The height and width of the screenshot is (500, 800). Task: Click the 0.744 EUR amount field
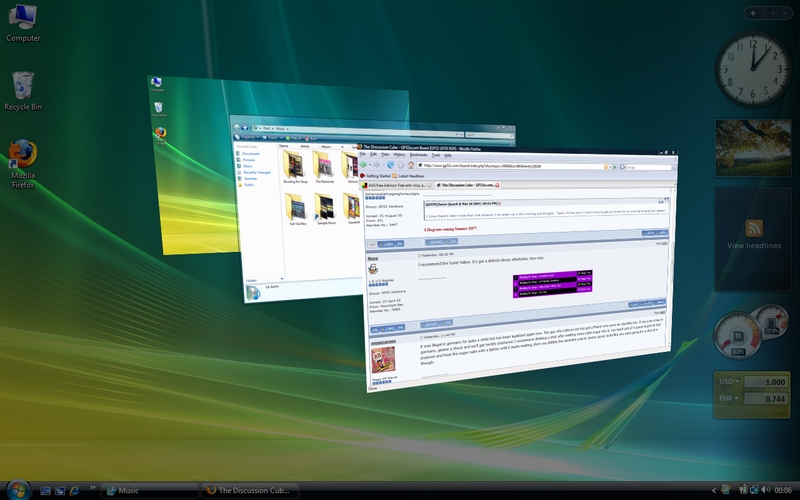(x=765, y=398)
